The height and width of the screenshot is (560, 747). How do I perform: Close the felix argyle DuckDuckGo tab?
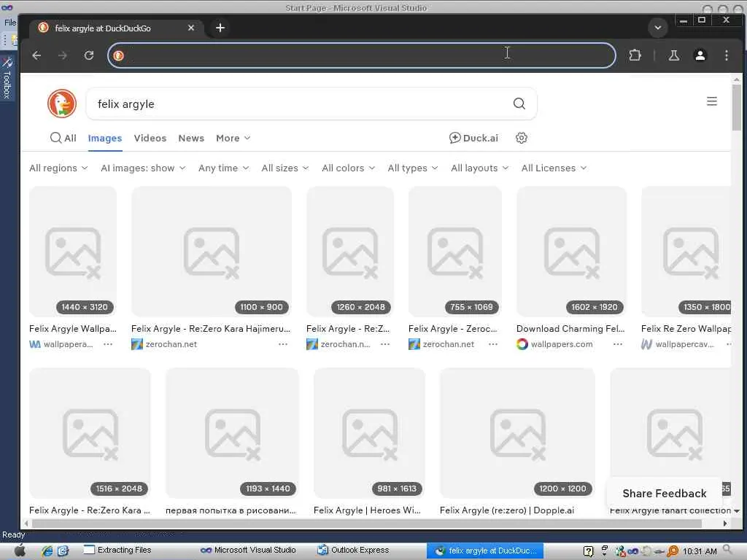191,28
